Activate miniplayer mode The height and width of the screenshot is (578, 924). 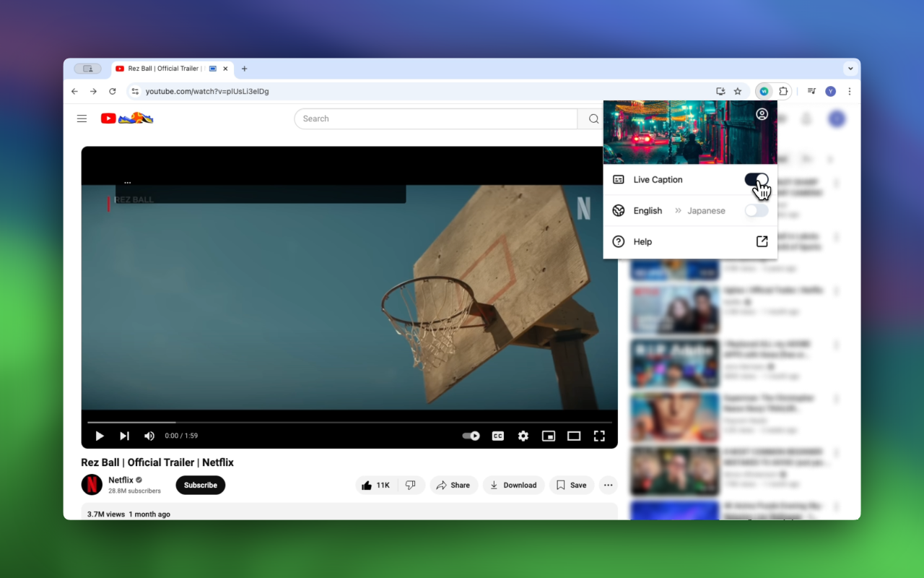tap(549, 436)
